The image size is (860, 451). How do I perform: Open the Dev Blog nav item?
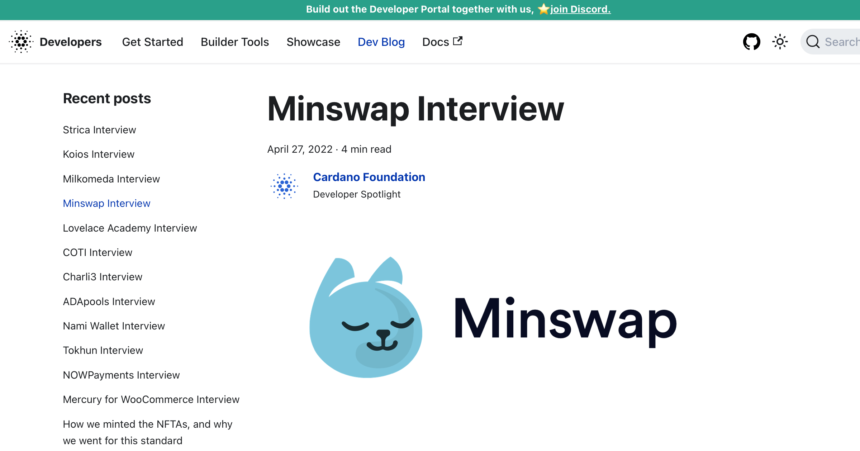tap(381, 42)
